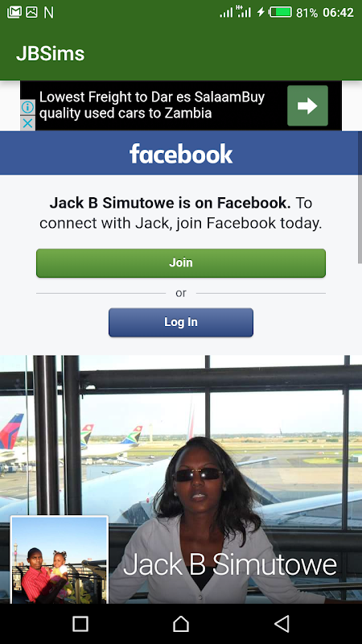Click the blue Log In button
The image size is (362, 644).
[x=181, y=323]
